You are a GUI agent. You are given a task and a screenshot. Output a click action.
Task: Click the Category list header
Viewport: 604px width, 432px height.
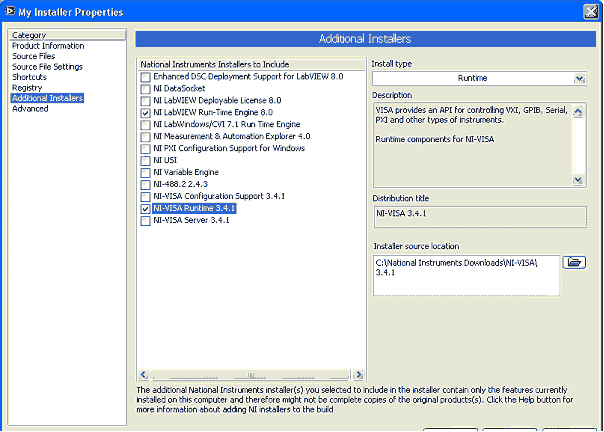pyautogui.click(x=68, y=35)
